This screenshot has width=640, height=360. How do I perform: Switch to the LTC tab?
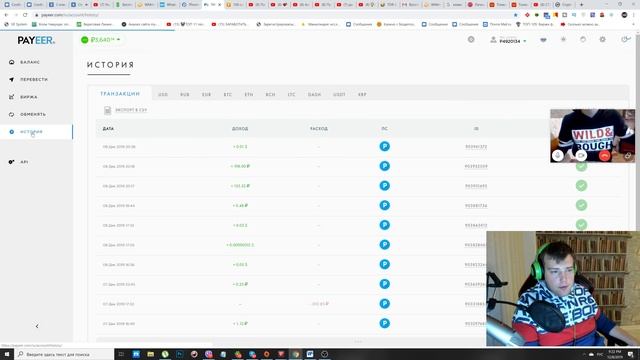pyautogui.click(x=291, y=95)
